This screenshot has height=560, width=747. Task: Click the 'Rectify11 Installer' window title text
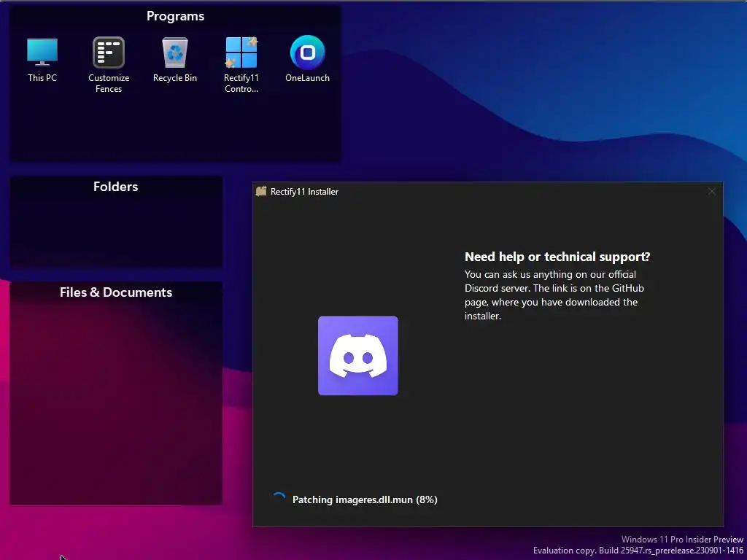(x=304, y=192)
